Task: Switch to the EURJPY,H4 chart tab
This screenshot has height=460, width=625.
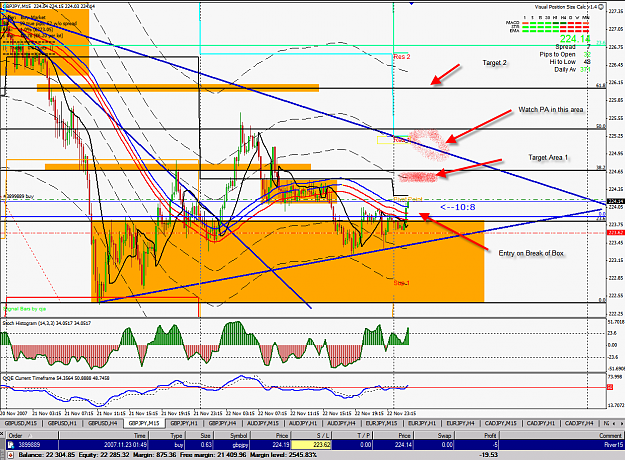Action: (460, 423)
